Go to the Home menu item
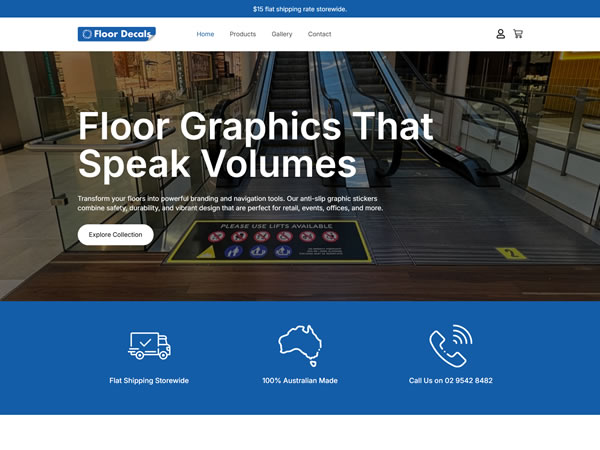Viewport: 600px width, 450px height. tap(205, 34)
